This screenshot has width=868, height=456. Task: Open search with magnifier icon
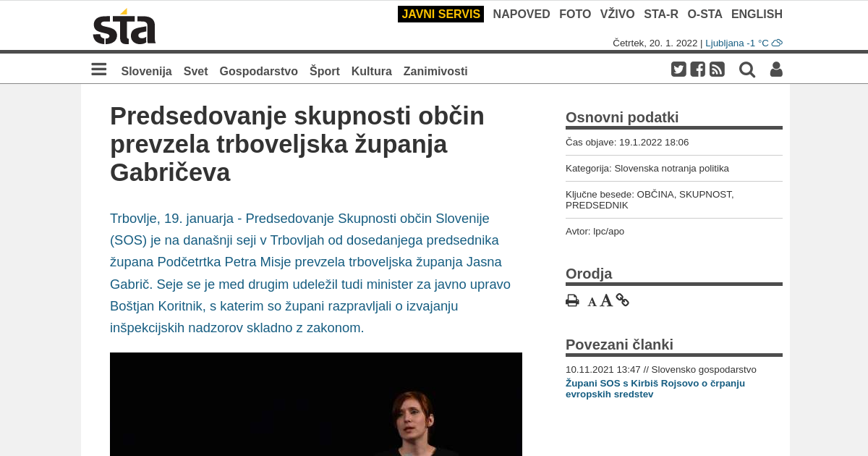click(747, 69)
